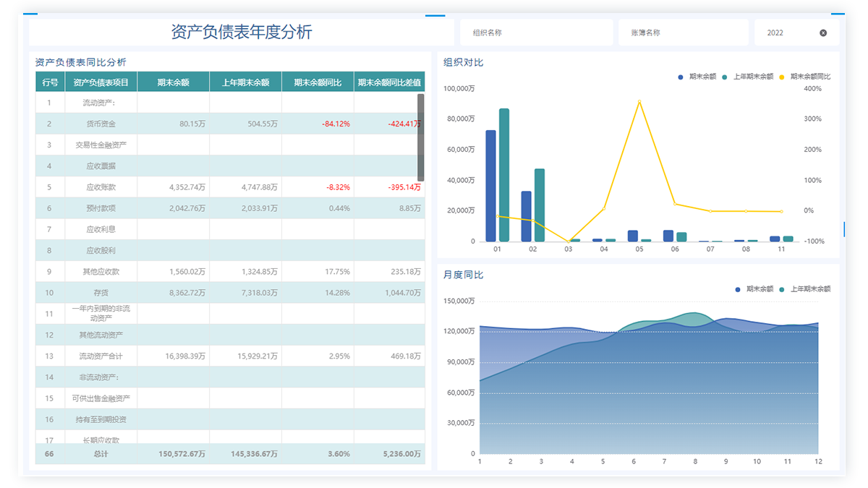The width and height of the screenshot is (868, 488).
Task: Click the 上年期末余额 column header
Action: pos(245,82)
